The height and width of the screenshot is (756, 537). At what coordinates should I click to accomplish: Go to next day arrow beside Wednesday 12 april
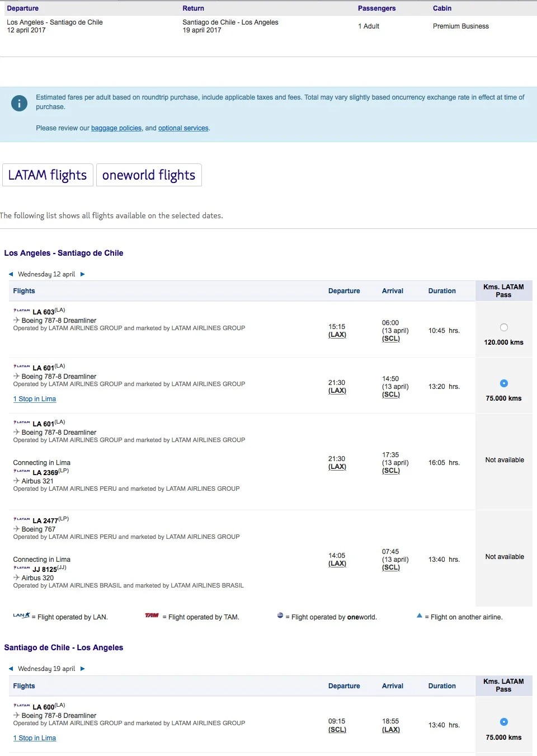click(x=82, y=274)
